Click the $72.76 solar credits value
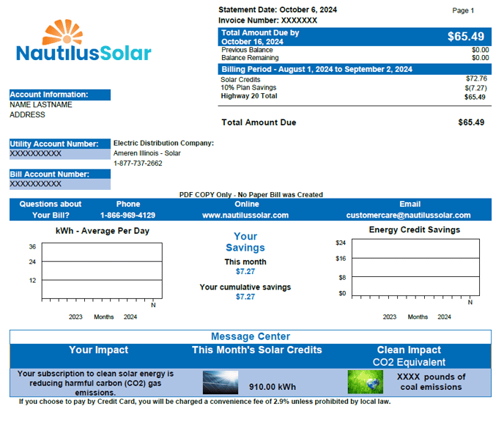The height and width of the screenshot is (428, 504). click(x=476, y=78)
